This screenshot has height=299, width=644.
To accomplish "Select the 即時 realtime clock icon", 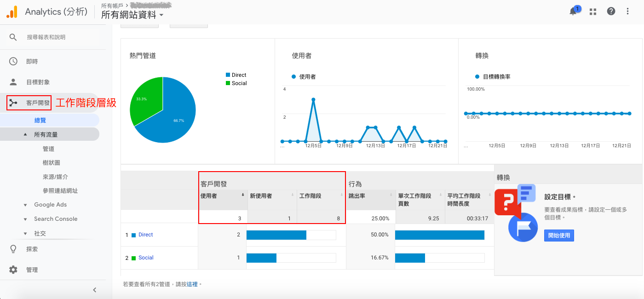I will pyautogui.click(x=13, y=61).
